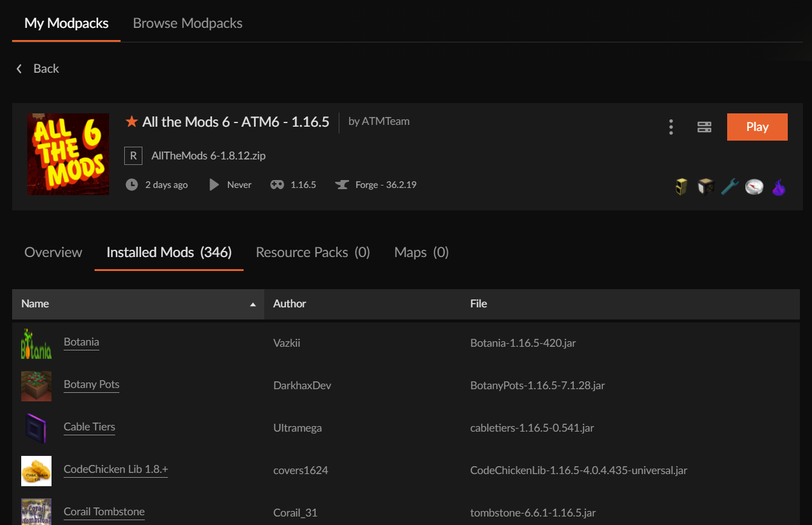Click the gamepad game version icon

[277, 184]
